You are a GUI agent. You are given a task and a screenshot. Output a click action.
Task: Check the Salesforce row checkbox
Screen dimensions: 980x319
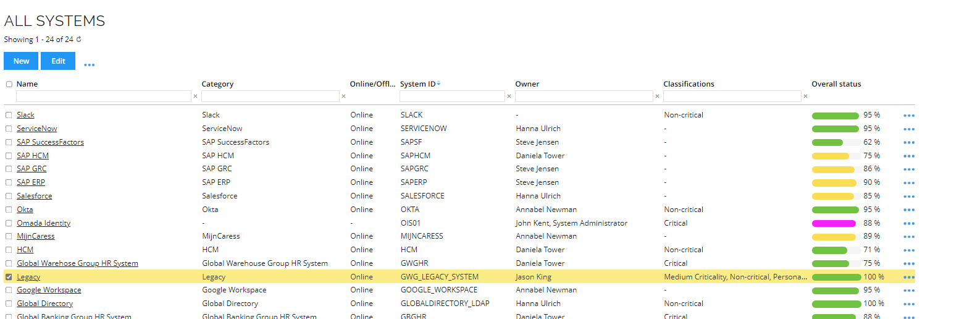[x=9, y=196]
